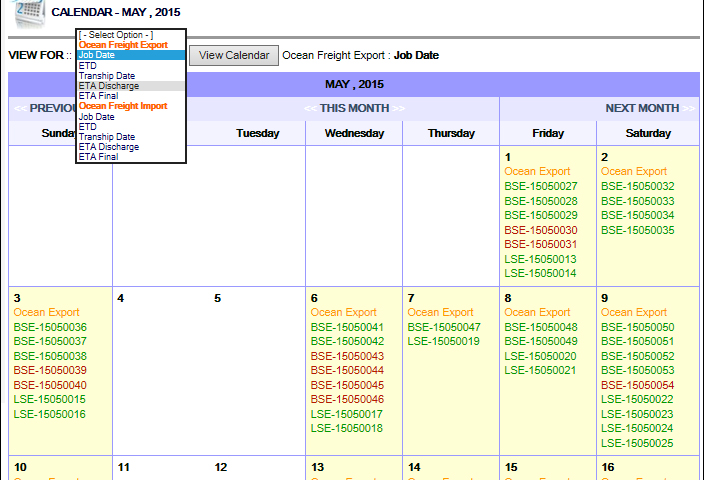Open job BSE-15050036

[50, 328]
